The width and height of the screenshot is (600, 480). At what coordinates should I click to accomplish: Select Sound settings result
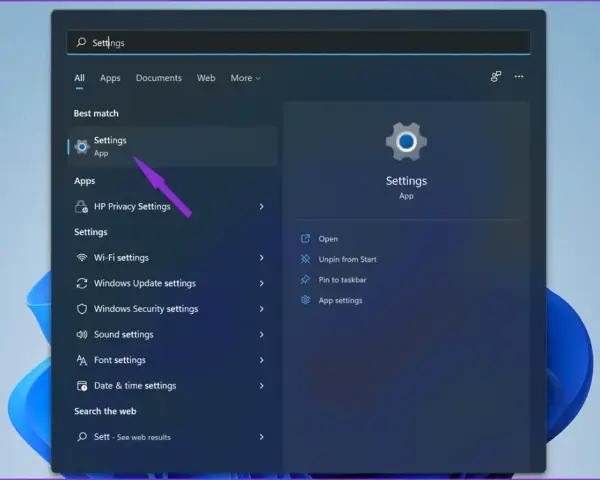(173, 335)
